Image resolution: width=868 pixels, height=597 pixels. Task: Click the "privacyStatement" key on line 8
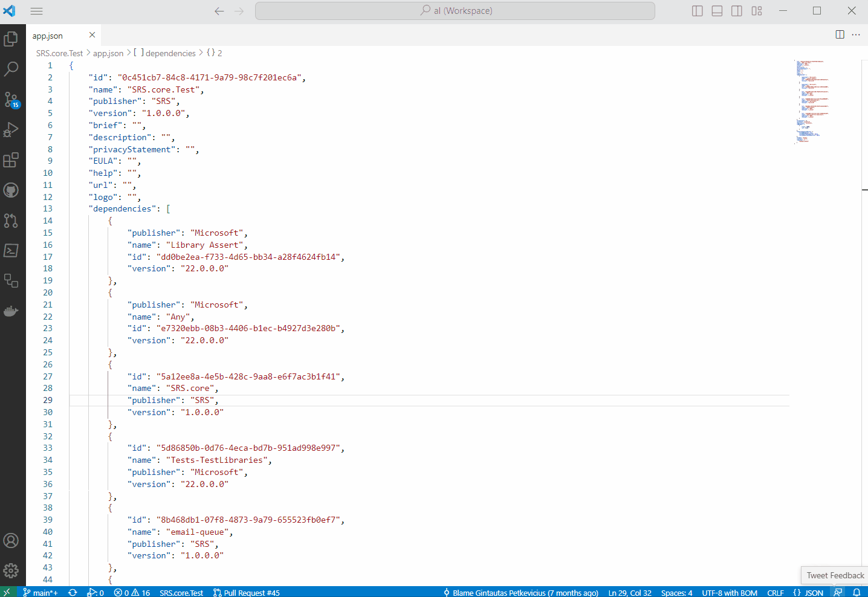coord(132,149)
